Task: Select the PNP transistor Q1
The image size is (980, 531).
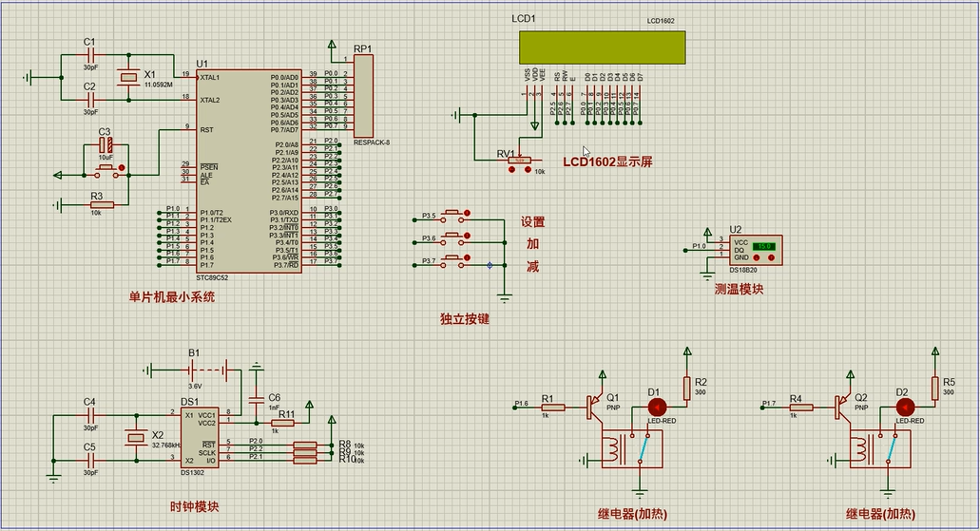Action: click(595, 407)
